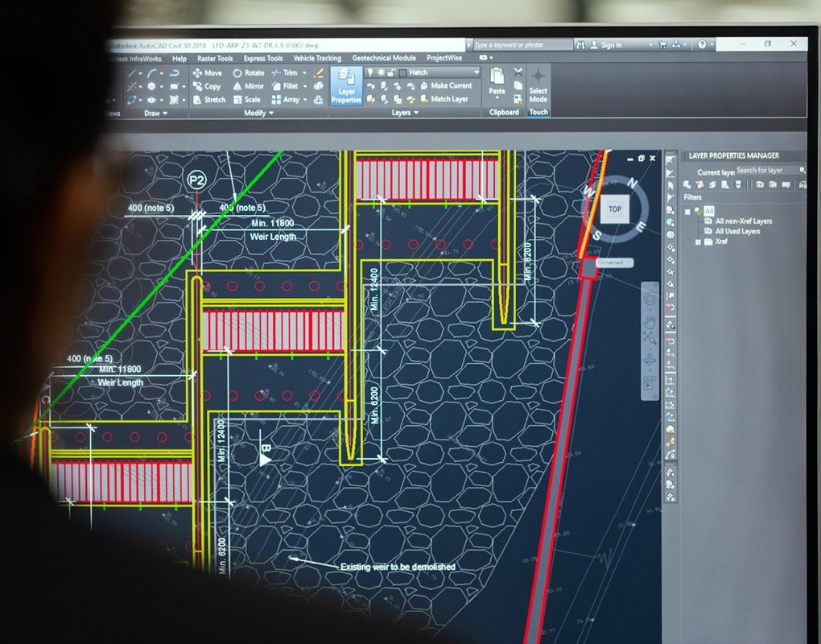Open the Fillet dropdown arrow
Viewport: 821px width, 644px height.
[x=305, y=86]
